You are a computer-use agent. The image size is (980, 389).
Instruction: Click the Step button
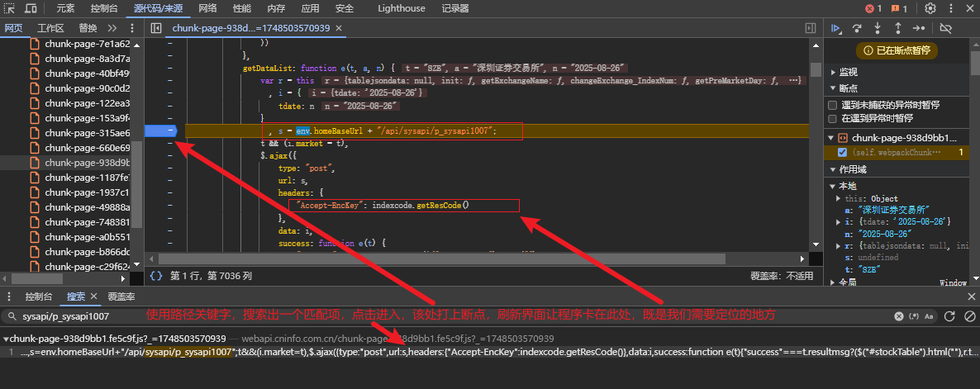tap(919, 28)
